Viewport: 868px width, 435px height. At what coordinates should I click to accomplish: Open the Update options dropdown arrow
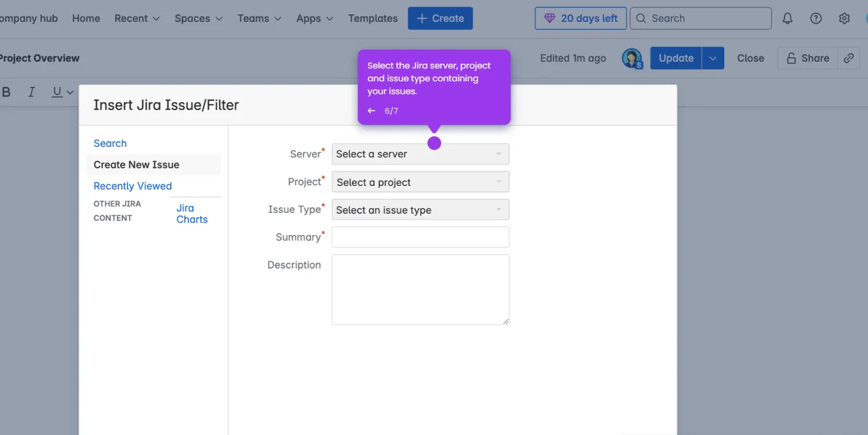pyautogui.click(x=713, y=58)
